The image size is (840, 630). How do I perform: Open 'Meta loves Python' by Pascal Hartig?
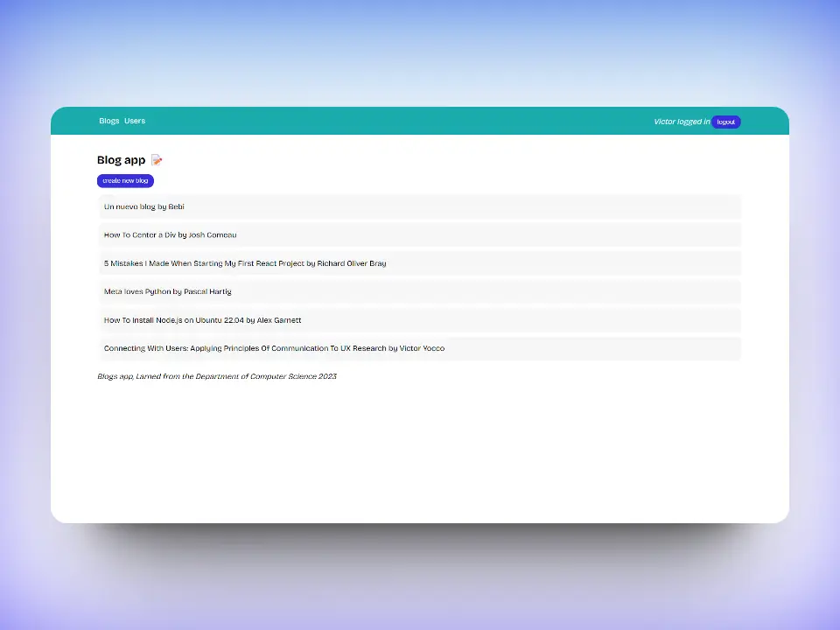click(x=167, y=291)
